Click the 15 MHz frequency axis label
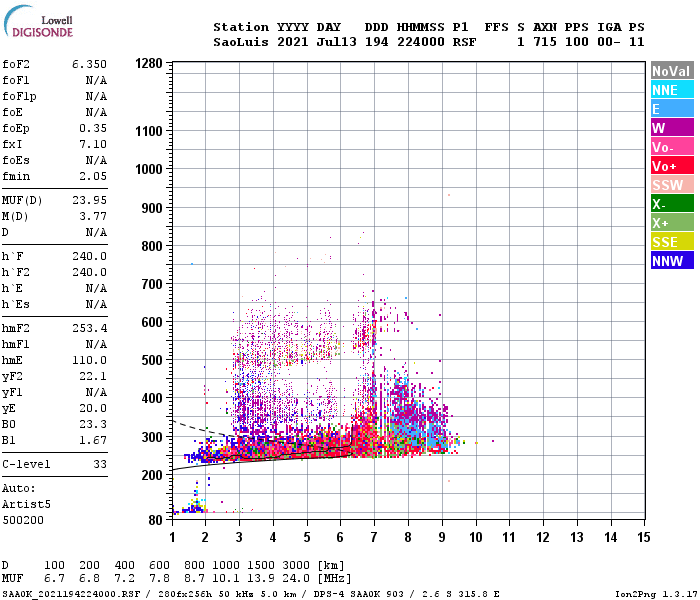Image resolution: width=700 pixels, height=600 pixels. click(644, 537)
